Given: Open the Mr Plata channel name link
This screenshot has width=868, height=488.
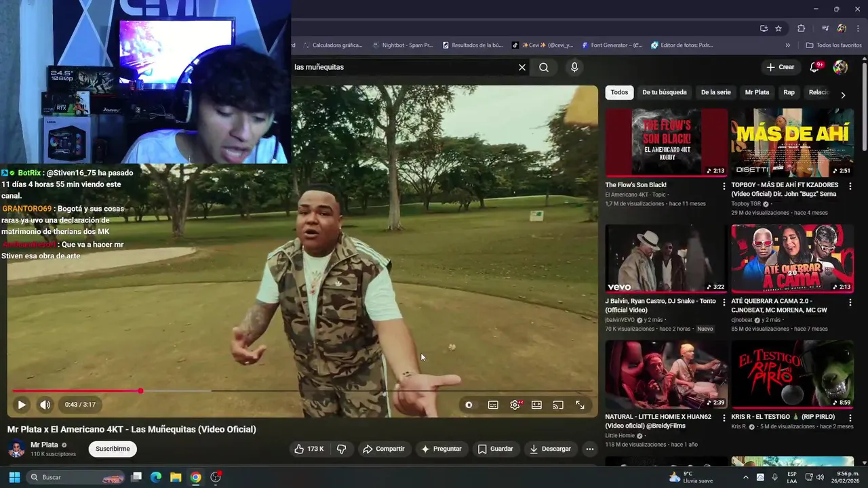Looking at the screenshot, I should (44, 445).
